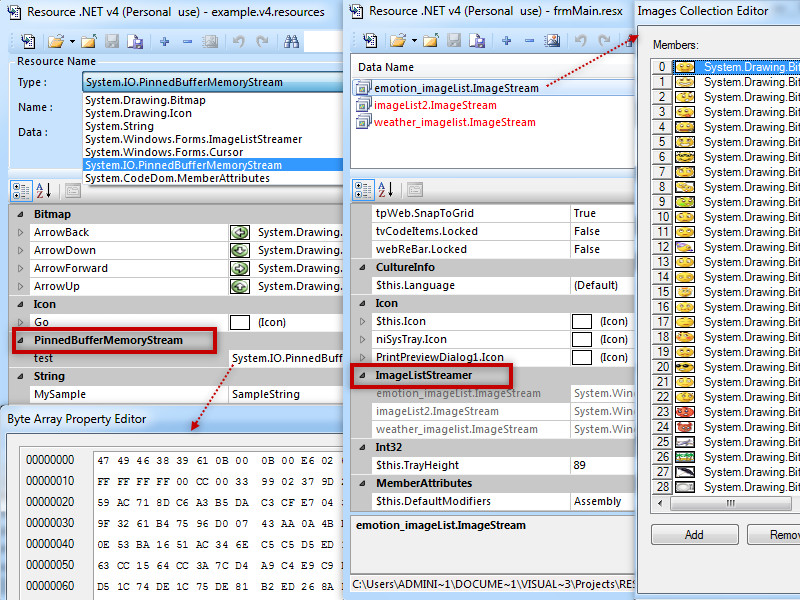Expand ArrowBack bitmap row
The height and width of the screenshot is (600, 800).
(x=20, y=232)
